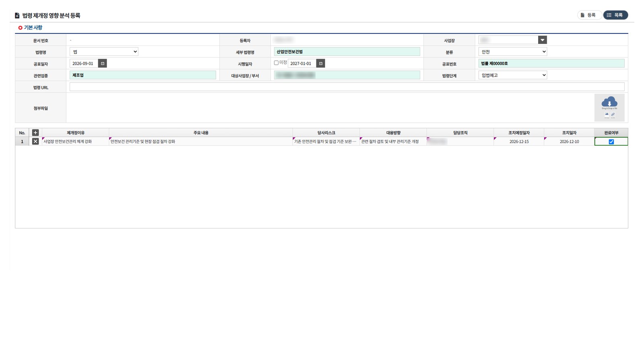
Task: Select the 조치예정일자 cell 2026-12-15
Action: (519, 142)
